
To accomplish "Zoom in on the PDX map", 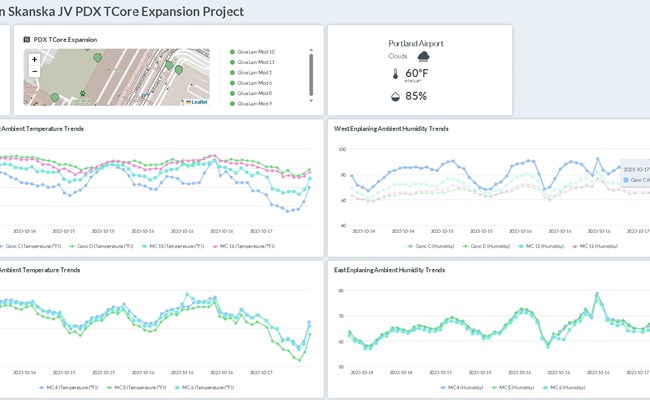I will pyautogui.click(x=34, y=59).
